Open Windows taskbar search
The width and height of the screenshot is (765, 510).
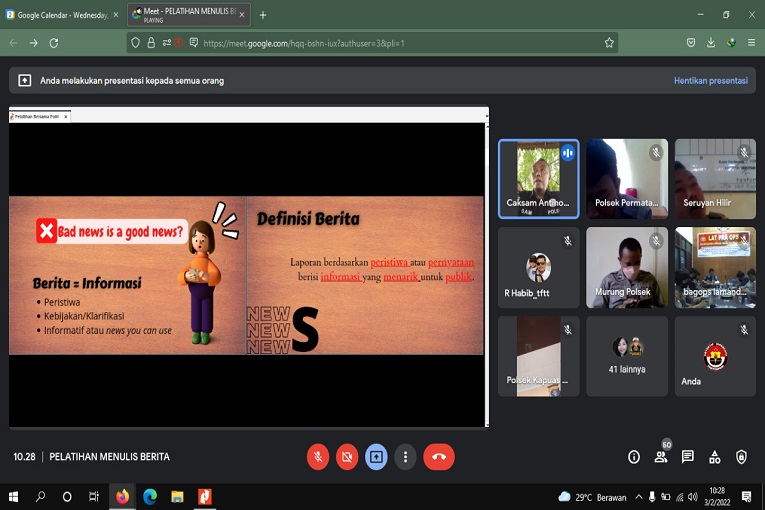(x=40, y=497)
